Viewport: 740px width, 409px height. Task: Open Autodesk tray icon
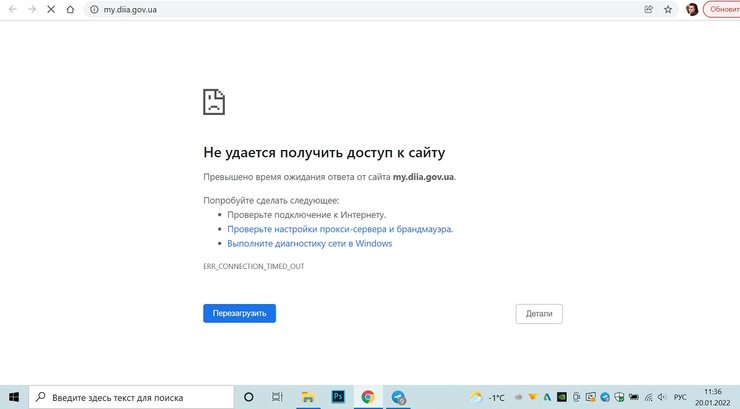(x=547, y=397)
